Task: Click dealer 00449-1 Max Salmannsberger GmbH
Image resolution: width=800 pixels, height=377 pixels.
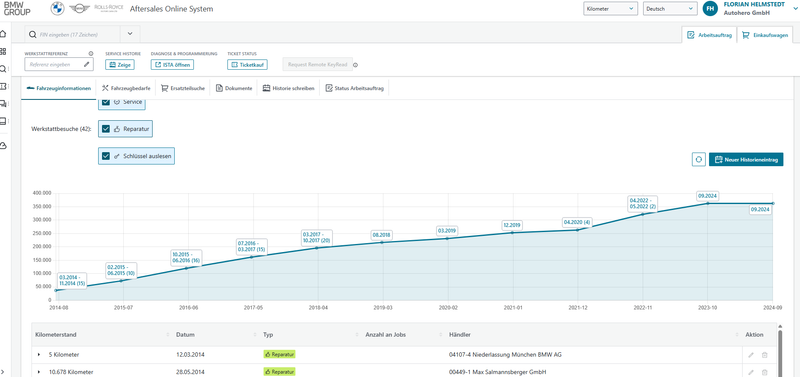Action: click(x=497, y=372)
